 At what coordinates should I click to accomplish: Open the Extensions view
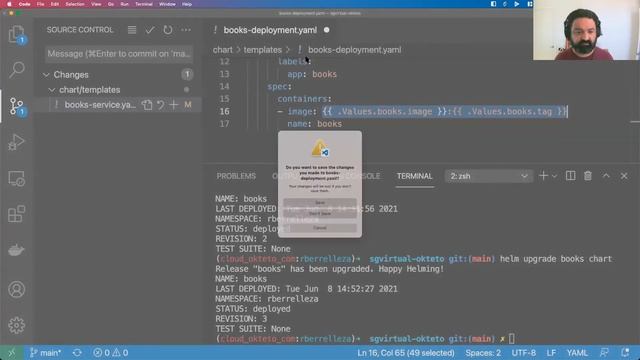[16, 214]
